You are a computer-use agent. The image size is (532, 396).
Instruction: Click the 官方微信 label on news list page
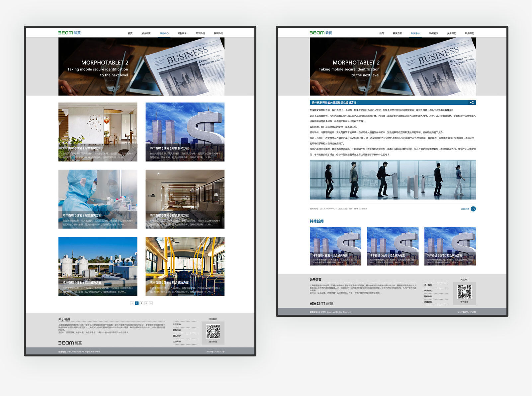point(213,341)
